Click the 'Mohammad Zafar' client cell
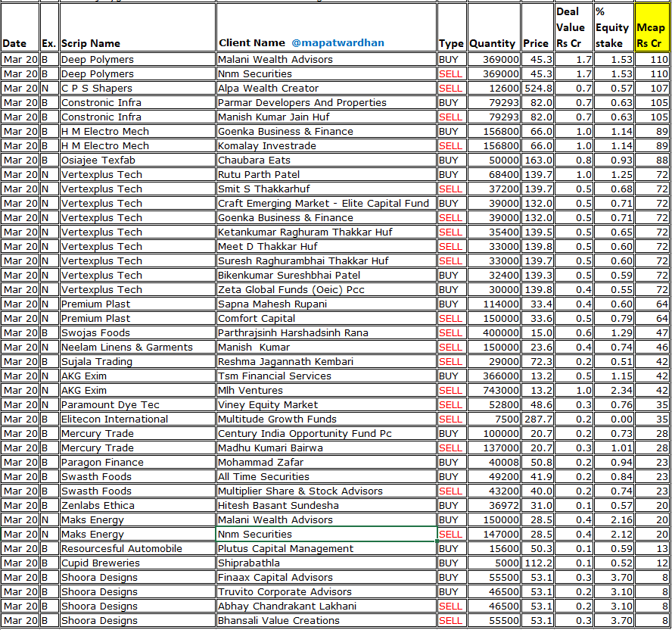This screenshot has width=672, height=630. (326, 462)
